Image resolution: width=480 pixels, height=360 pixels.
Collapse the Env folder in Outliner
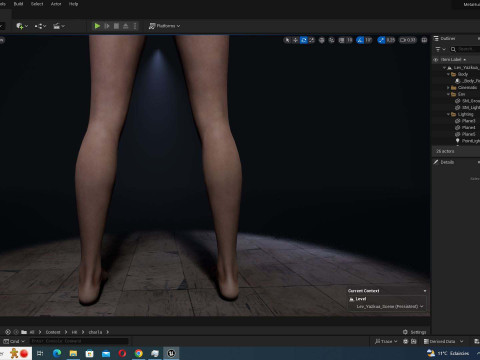[448, 94]
